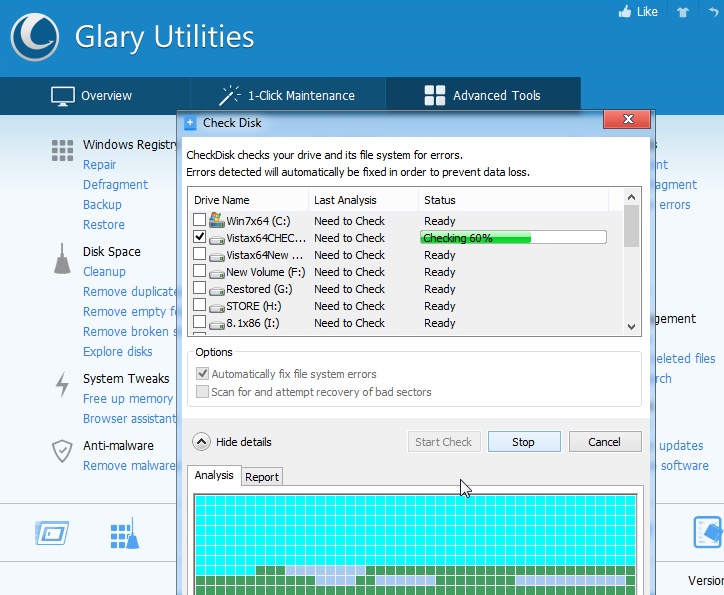Switch to the Analysis tab
Image resolution: width=724 pixels, height=595 pixels.
(214, 475)
